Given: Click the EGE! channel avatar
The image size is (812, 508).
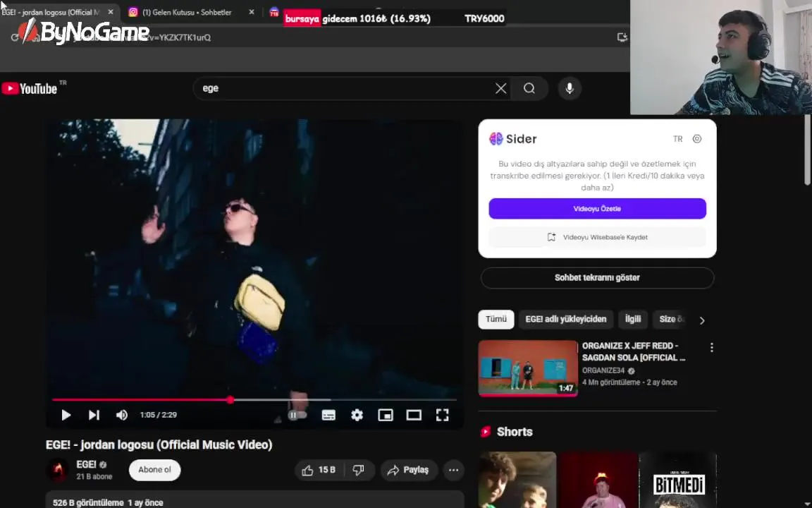Looking at the screenshot, I should tap(58, 470).
